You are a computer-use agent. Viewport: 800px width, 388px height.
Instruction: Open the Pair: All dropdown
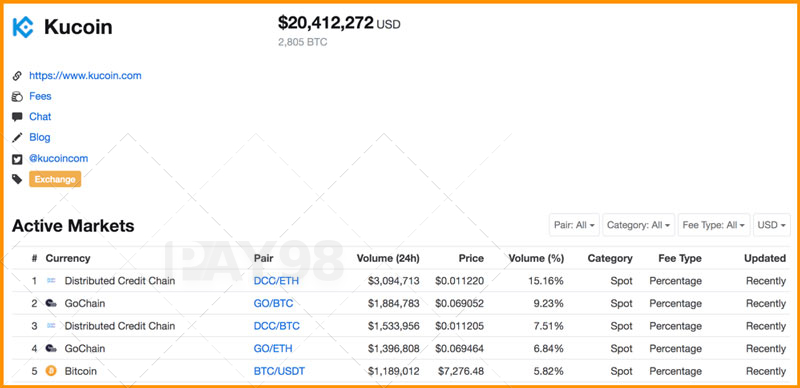click(x=574, y=225)
